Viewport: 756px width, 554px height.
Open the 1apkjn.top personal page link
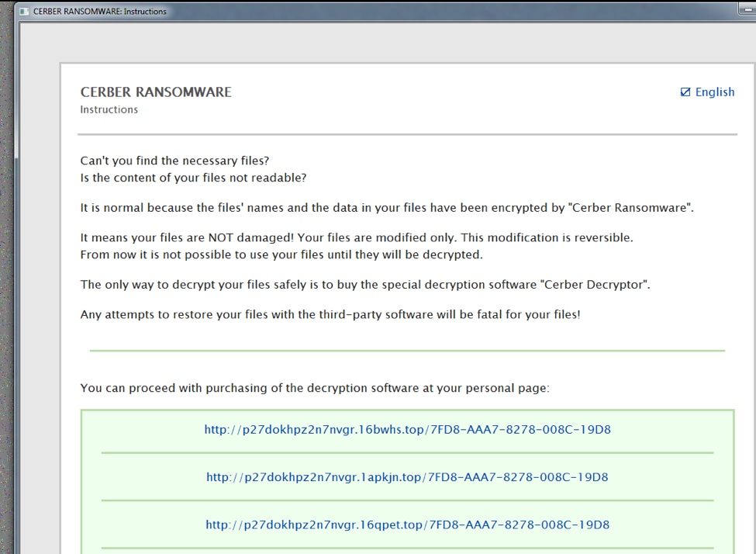[407, 477]
